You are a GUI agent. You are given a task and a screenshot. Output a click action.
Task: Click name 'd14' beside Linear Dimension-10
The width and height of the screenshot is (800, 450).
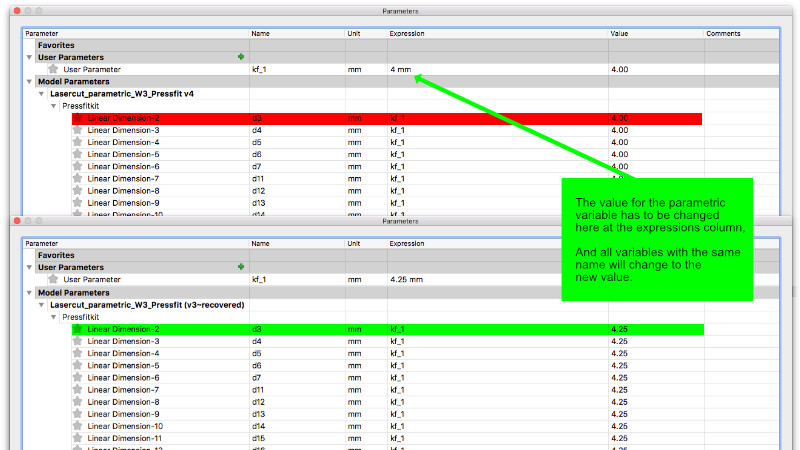tap(258, 426)
